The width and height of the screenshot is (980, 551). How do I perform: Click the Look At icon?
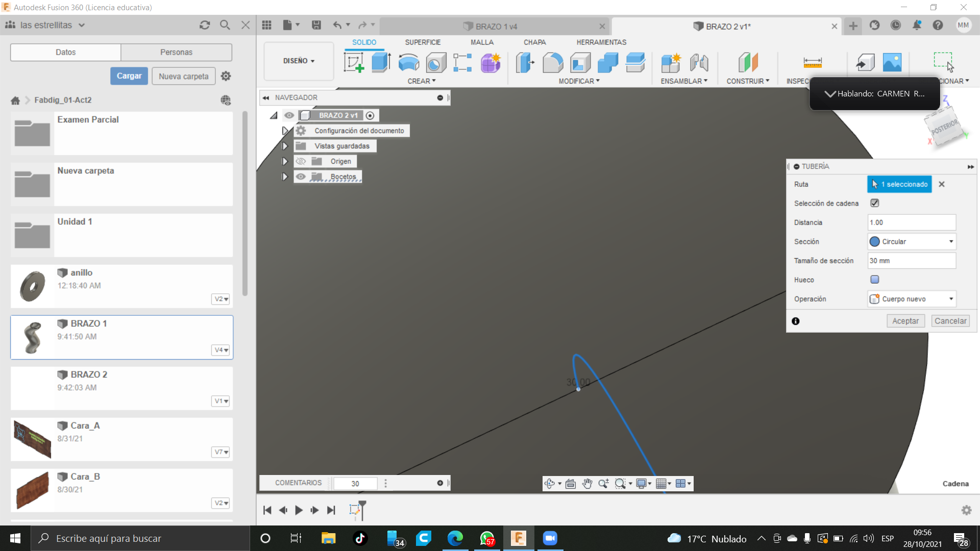(x=571, y=483)
